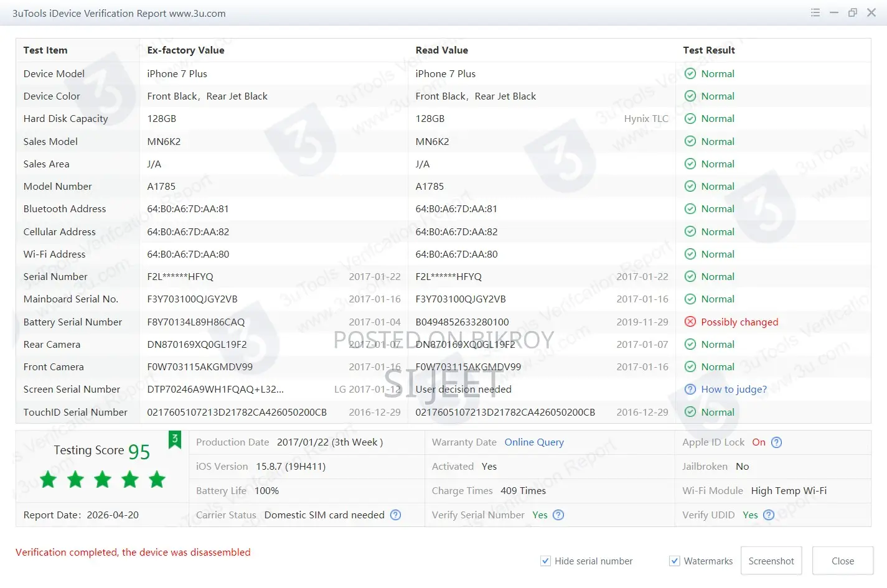Click the battery read date '2019-11-29'

pyautogui.click(x=642, y=322)
